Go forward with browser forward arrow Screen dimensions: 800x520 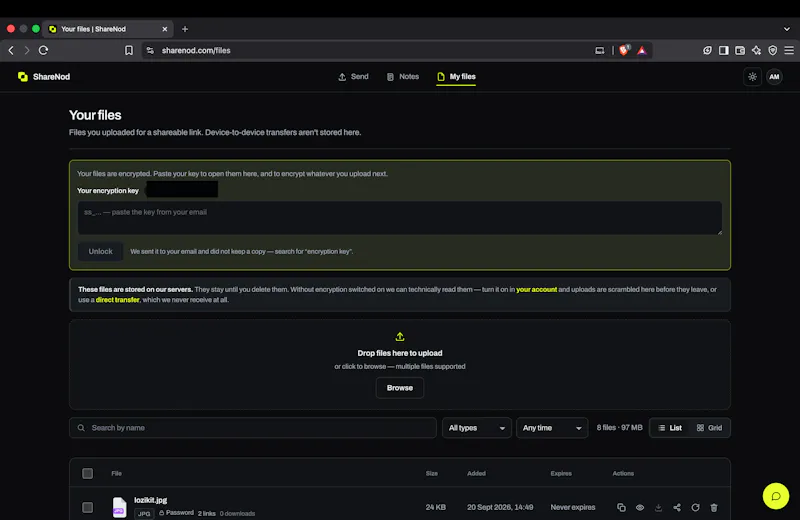pyautogui.click(x=27, y=50)
